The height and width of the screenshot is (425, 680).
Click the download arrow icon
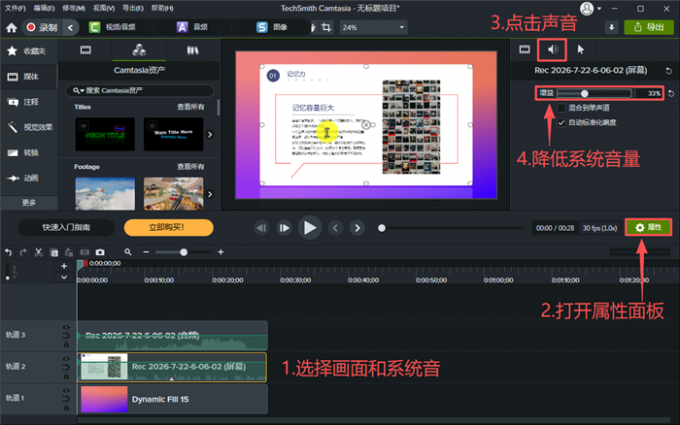611,27
